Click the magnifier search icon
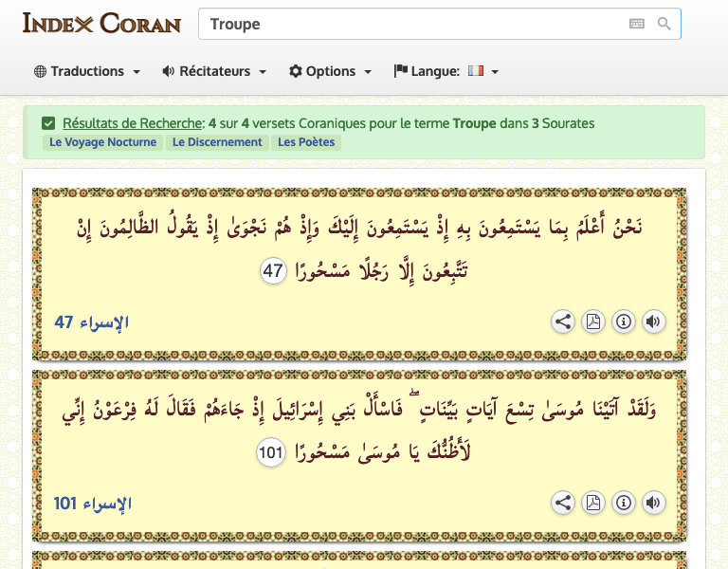Viewport: 728px width, 569px height. coord(664,24)
